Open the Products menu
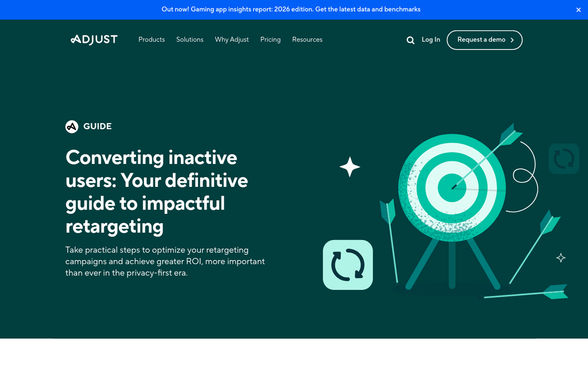The width and height of the screenshot is (588, 368). (151, 40)
